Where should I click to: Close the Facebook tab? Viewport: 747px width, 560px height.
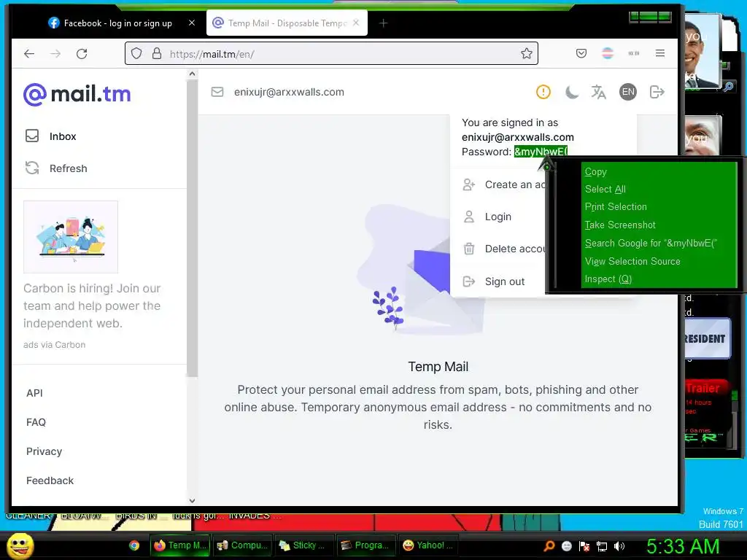click(192, 23)
